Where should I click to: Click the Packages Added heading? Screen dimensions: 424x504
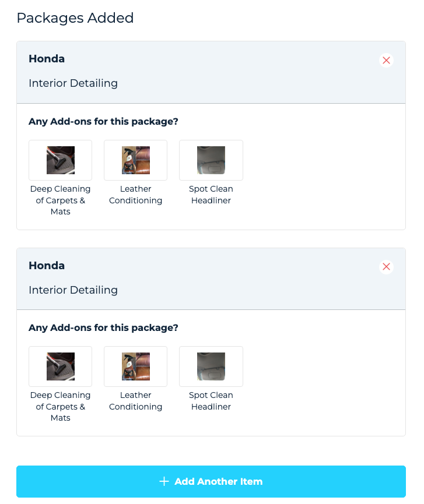75,18
